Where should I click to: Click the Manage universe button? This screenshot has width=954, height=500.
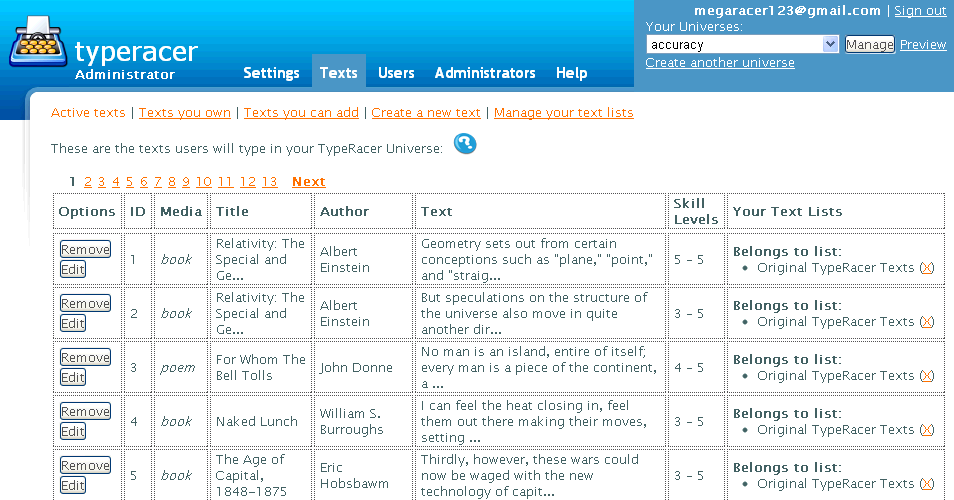[x=869, y=45]
